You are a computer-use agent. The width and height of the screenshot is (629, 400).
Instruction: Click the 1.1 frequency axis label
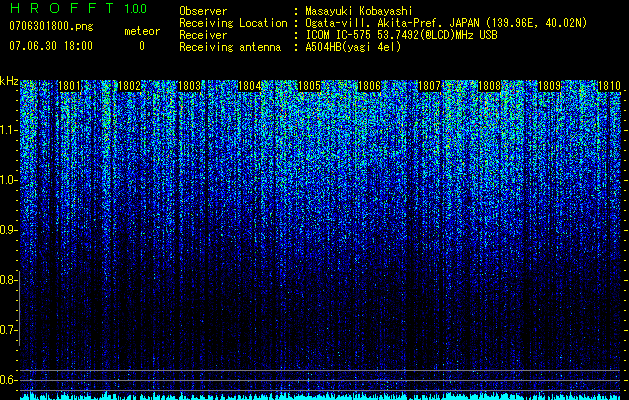coord(8,130)
